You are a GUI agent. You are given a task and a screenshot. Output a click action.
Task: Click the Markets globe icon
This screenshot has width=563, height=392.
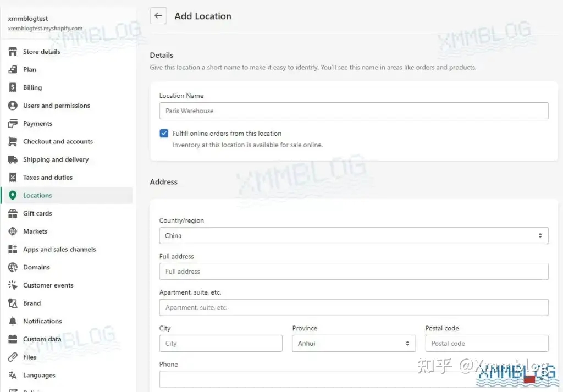click(13, 231)
